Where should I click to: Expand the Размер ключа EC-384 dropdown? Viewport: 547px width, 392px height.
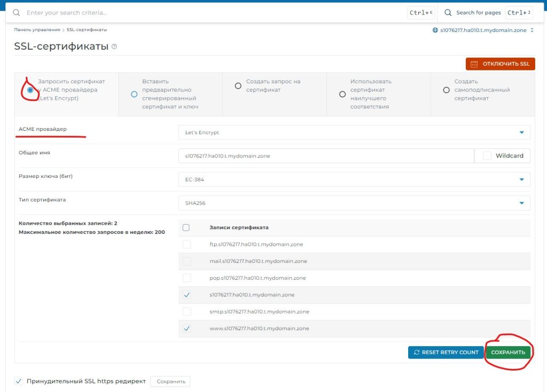point(354,179)
